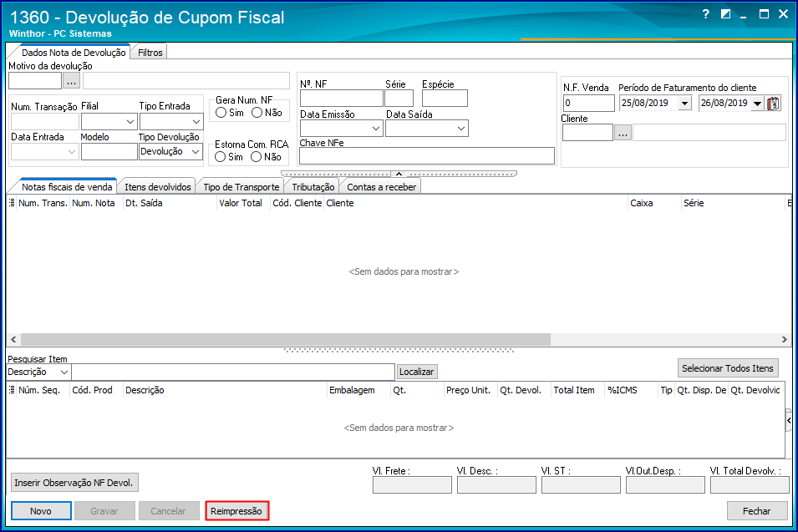The width and height of the screenshot is (798, 532).
Task: Sort by the %ICMS column header
Action: 631,390
